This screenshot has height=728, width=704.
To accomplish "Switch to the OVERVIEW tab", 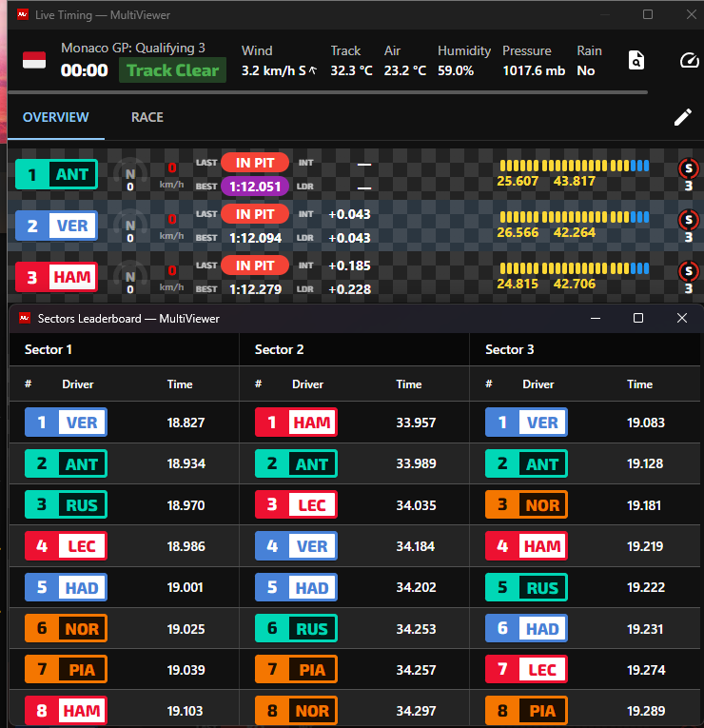I will [56, 117].
